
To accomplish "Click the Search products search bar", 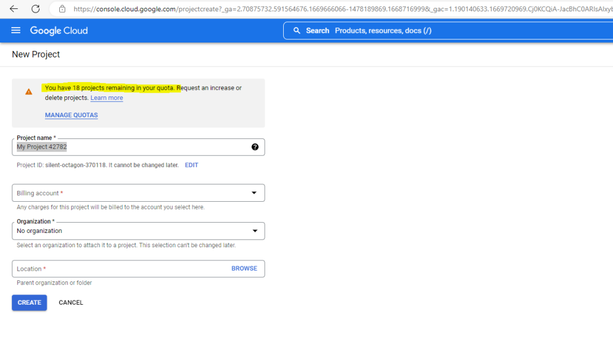I will (x=448, y=31).
